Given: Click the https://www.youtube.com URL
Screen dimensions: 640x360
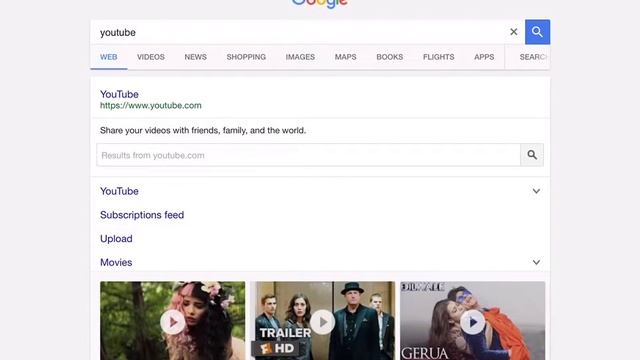Looking at the screenshot, I should 151,105.
